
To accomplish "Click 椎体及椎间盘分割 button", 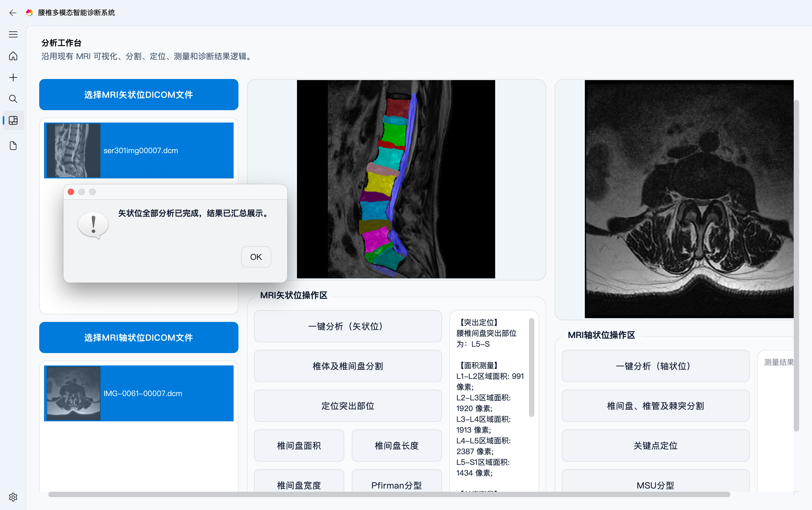I will [347, 366].
